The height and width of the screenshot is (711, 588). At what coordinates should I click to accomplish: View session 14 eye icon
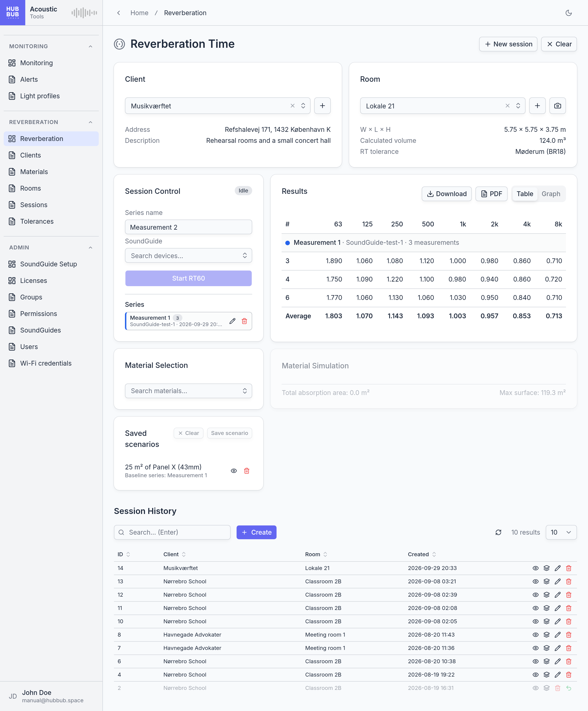(x=535, y=568)
